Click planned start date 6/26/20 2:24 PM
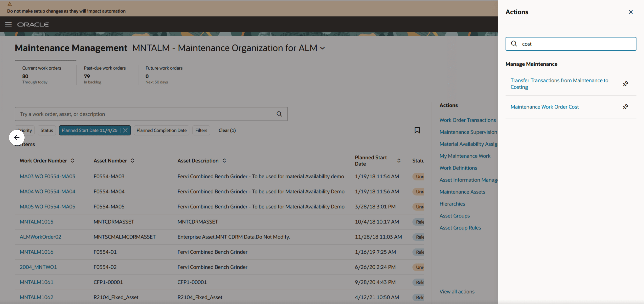 click(375, 267)
